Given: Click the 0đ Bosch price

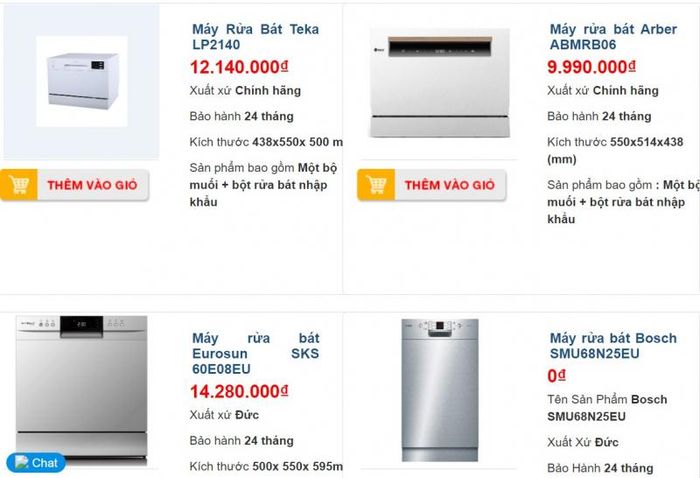Looking at the screenshot, I should point(556,376).
